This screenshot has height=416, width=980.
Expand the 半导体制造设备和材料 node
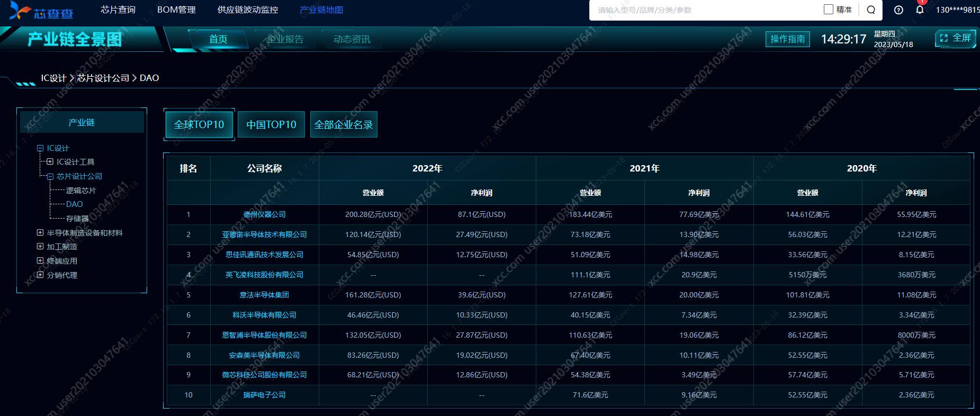(x=40, y=233)
